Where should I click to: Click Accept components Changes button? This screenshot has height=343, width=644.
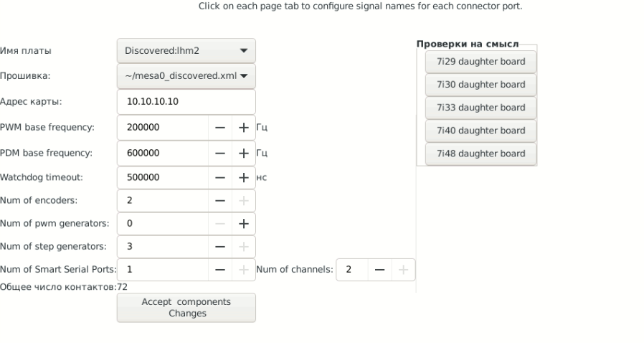point(186,308)
